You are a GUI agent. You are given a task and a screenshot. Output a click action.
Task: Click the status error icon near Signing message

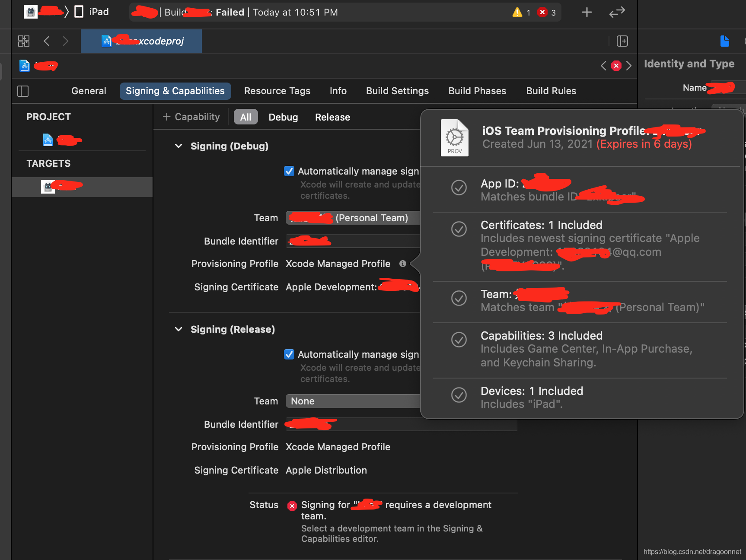pos(292,506)
